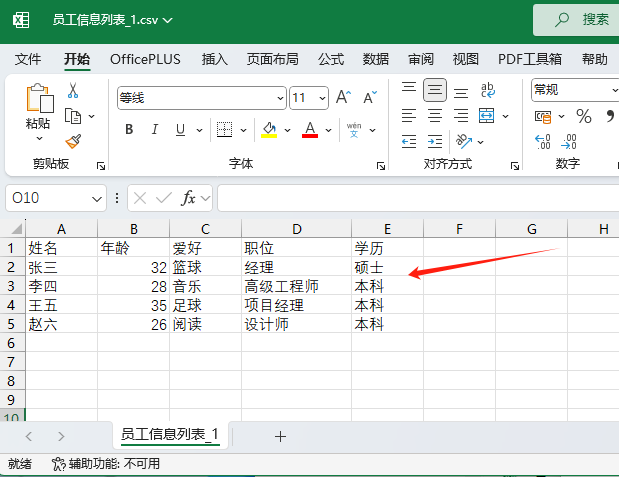
Task: Select sheet tab 员工信息列表_1
Action: 170,435
